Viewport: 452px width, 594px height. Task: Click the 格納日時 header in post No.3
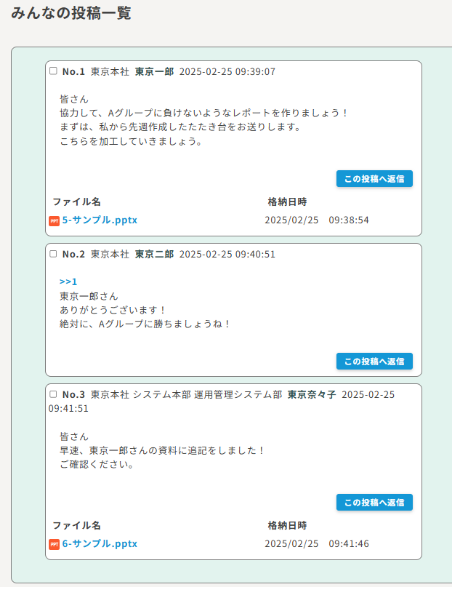tap(287, 525)
